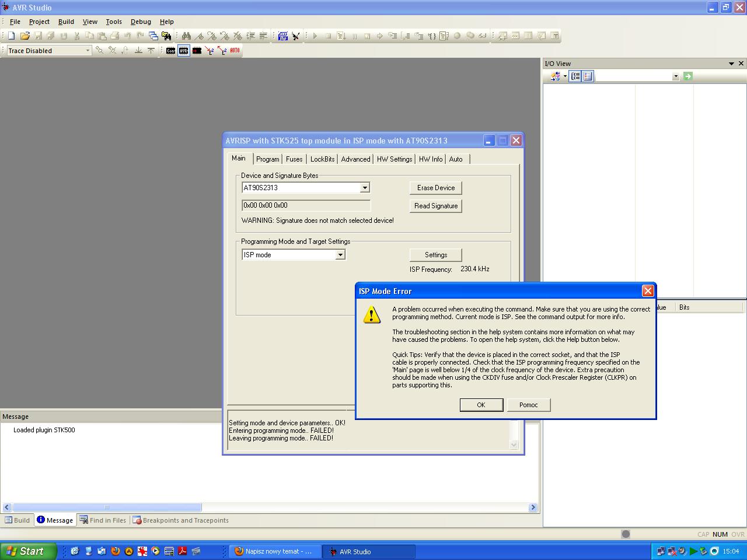747x560 pixels.
Task: Click the red AUTO programming icon
Action: click(235, 51)
